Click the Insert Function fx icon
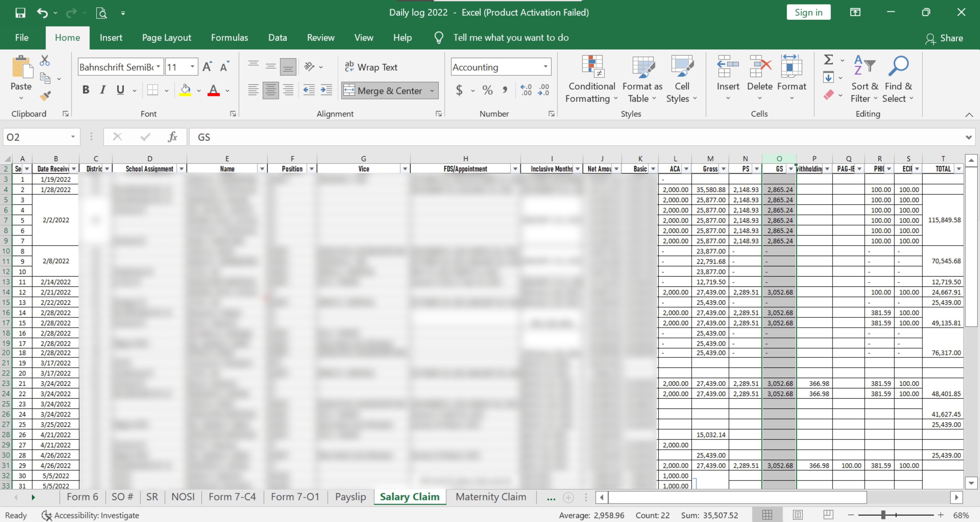The image size is (980, 522). (x=172, y=137)
